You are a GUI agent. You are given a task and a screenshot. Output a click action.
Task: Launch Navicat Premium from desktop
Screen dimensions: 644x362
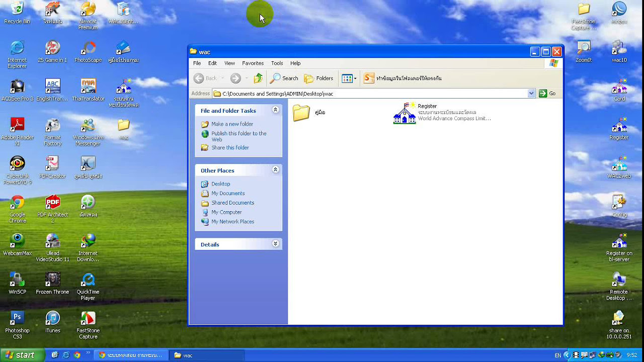coord(88,15)
